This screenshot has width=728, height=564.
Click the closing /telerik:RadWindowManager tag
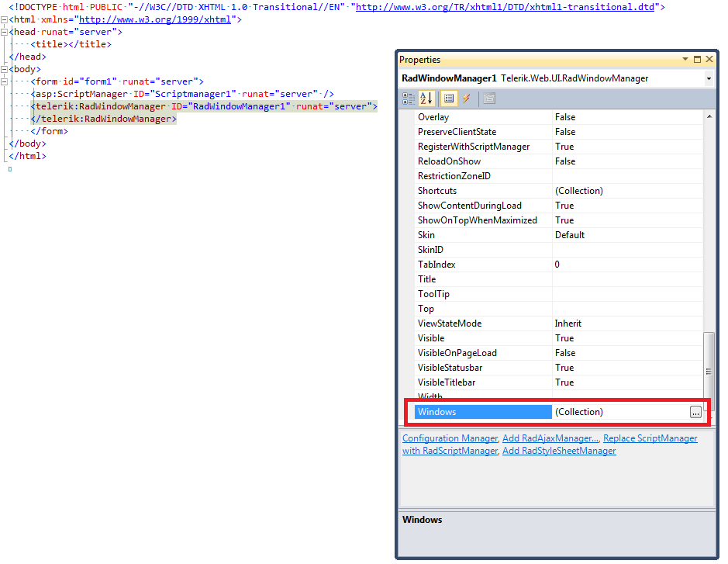104,119
